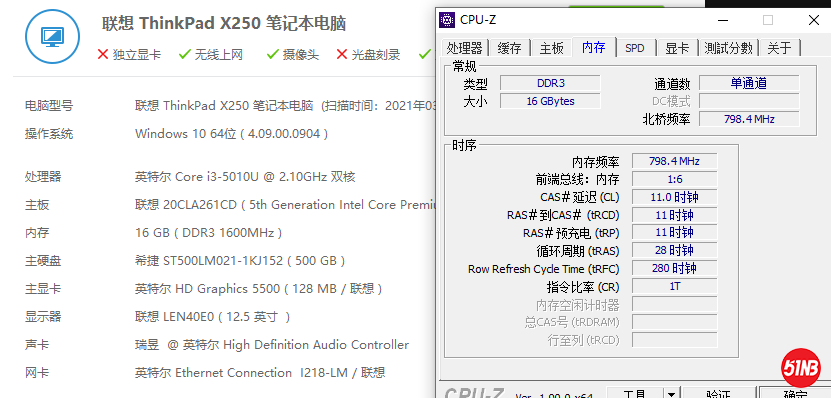Click the 16 GB ( DDR3 1600MHz ) value
Image resolution: width=831 pixels, height=398 pixels.
[x=208, y=233]
